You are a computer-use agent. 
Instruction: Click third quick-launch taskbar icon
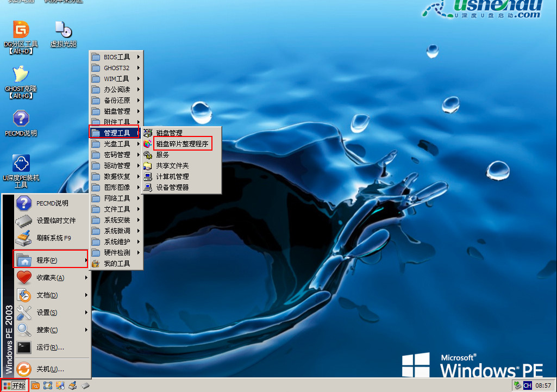[x=60, y=385]
